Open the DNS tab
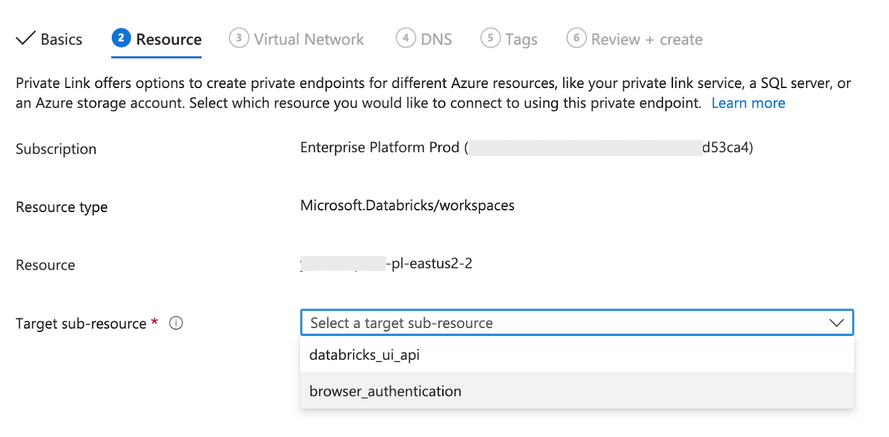This screenshot has height=437, width=889. coord(436,40)
